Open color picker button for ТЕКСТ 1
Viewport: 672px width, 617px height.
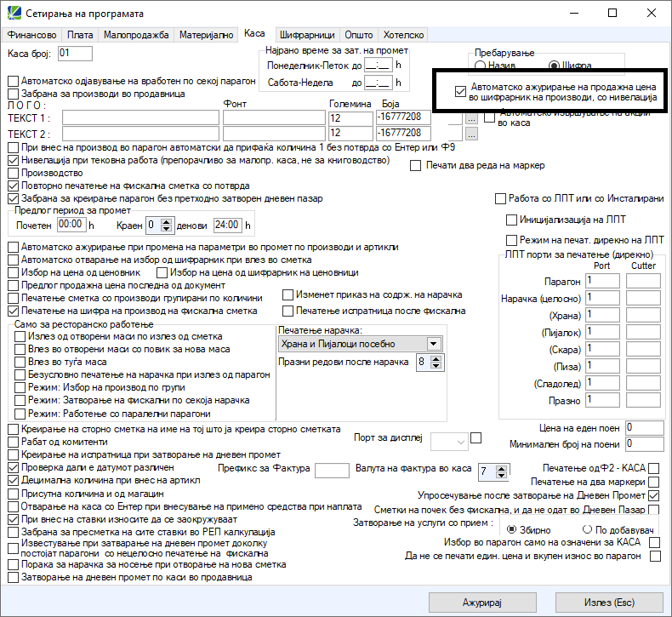(471, 118)
